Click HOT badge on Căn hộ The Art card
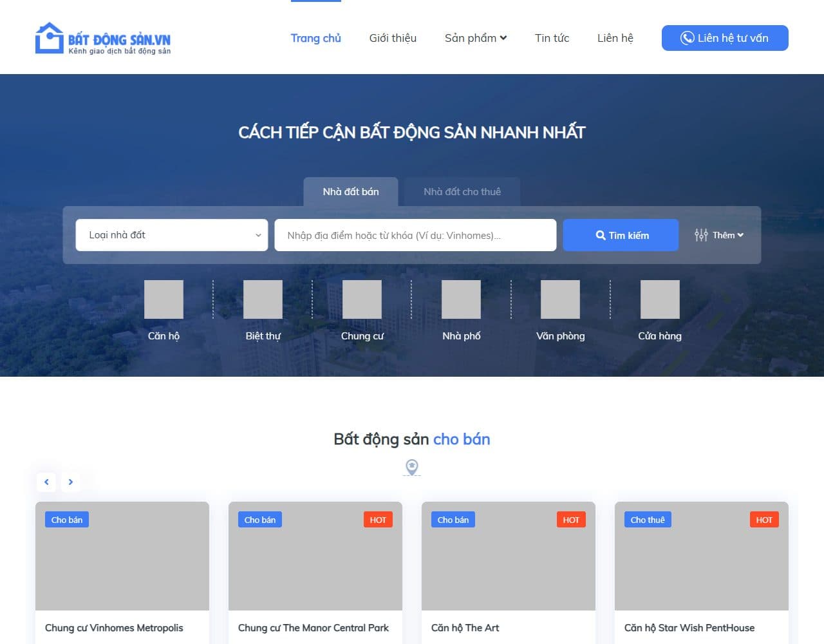This screenshot has height=644, width=824. tap(571, 520)
